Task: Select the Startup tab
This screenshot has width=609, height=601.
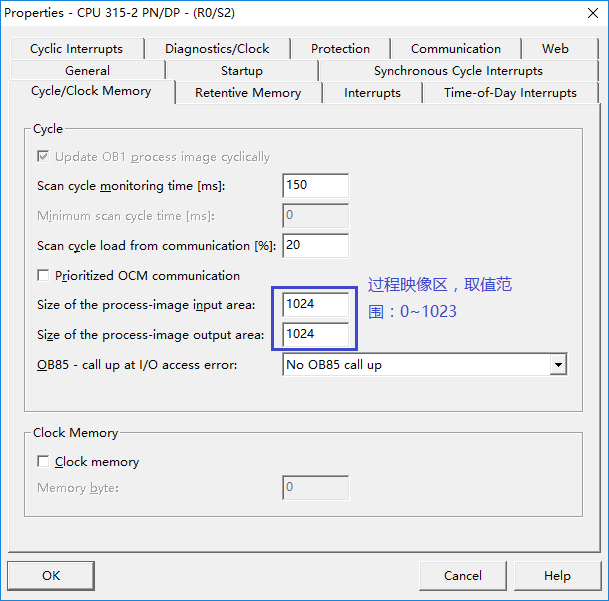Action: [241, 71]
